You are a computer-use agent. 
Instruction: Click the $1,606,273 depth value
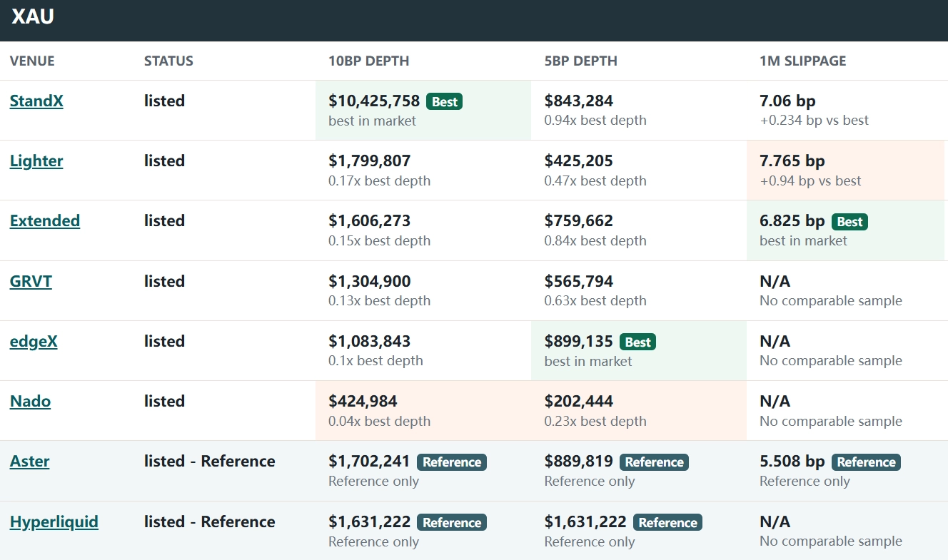tap(370, 221)
